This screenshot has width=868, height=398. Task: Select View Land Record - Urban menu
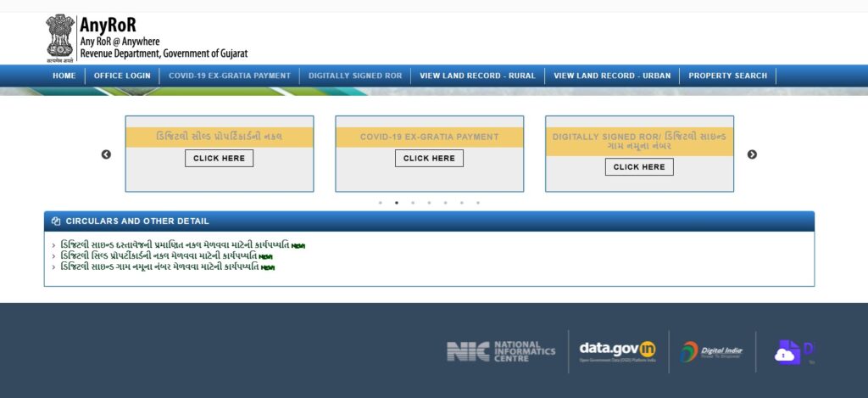pos(612,76)
